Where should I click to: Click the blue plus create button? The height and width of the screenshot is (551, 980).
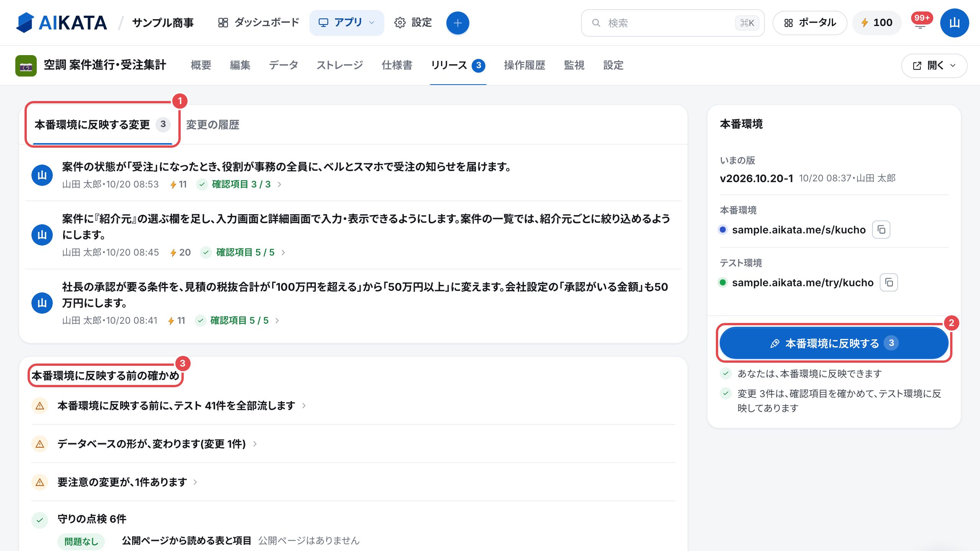457,23
